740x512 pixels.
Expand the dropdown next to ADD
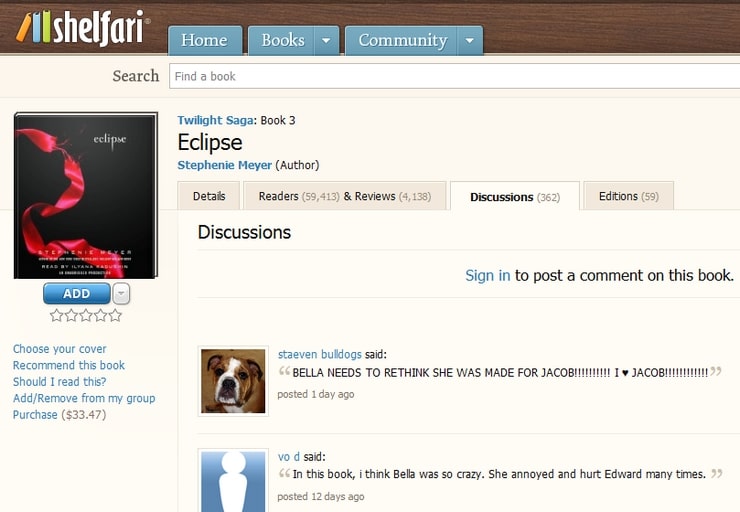coord(121,294)
